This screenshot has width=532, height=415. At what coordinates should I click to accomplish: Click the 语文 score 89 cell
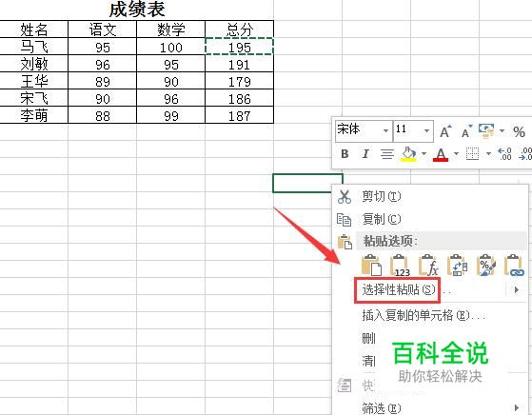tap(103, 81)
